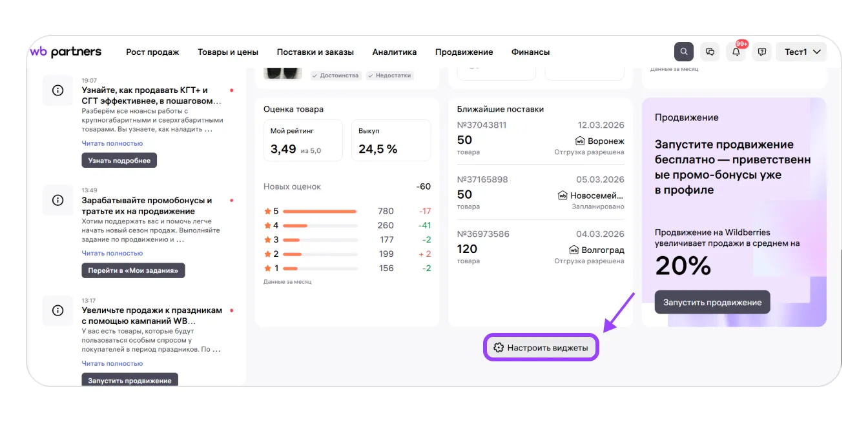Click the «Настроить виджеты» button
This screenshot has height=422, width=868.
point(541,348)
